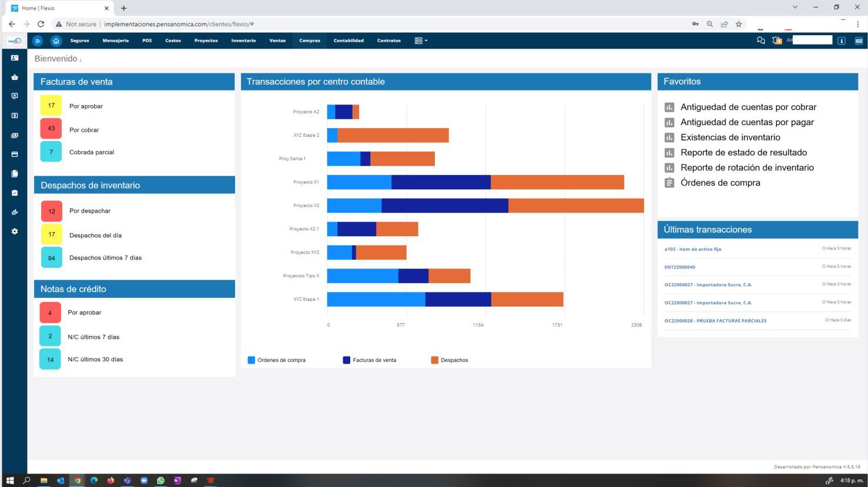Image resolution: width=868 pixels, height=487 pixels.
Task: Open Antiguedad de cuentas por cobrar report
Action: [748, 107]
